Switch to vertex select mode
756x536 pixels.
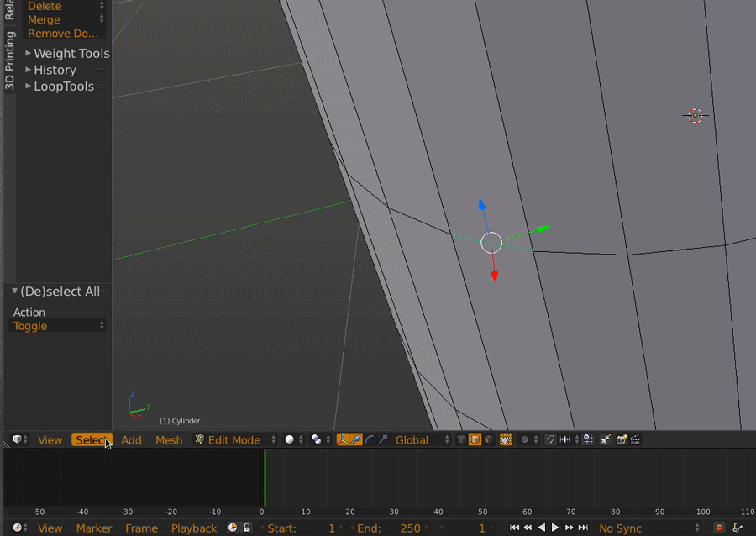click(461, 439)
